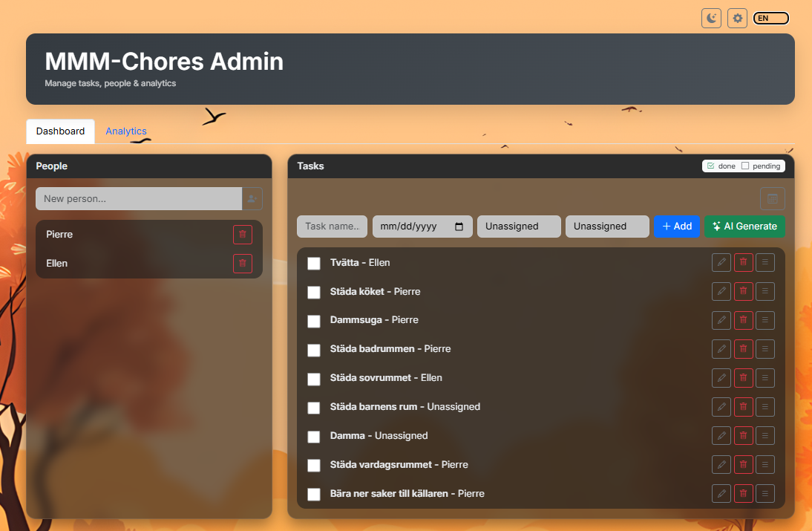The image size is (812, 531).
Task: Edit the Tvätta task with pencil icon
Action: [x=721, y=263]
